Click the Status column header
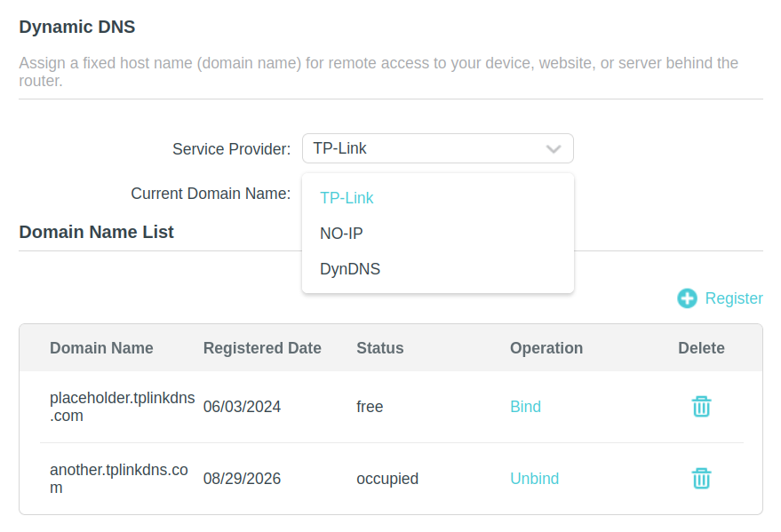Screen dimensions: 781x532 coord(380,348)
